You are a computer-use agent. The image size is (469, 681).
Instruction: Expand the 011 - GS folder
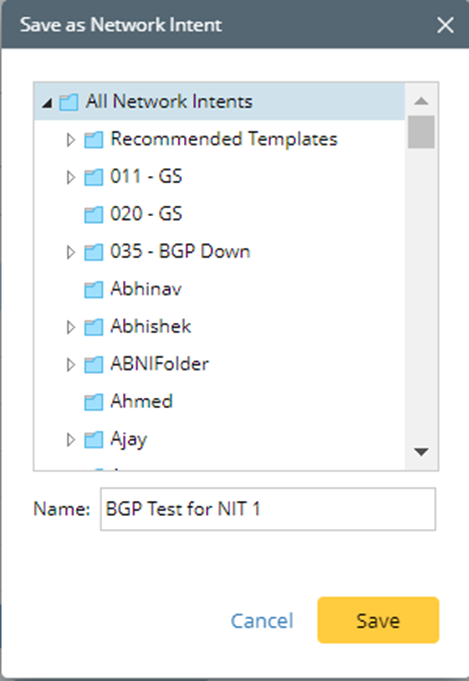tap(71, 177)
